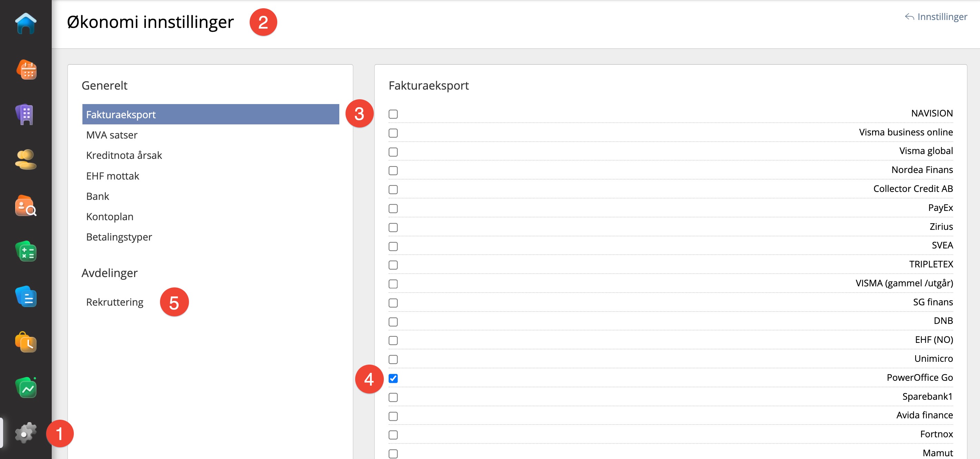
Task: Check the DNB checkbox
Action: pos(393,322)
